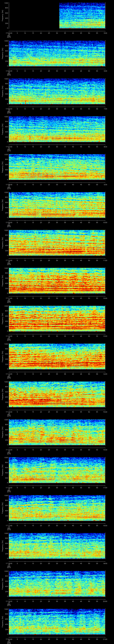Viewport: 114px width, 644px height.
Task: Select the '17:06:00' time axis label
Action: pos(9,109)
